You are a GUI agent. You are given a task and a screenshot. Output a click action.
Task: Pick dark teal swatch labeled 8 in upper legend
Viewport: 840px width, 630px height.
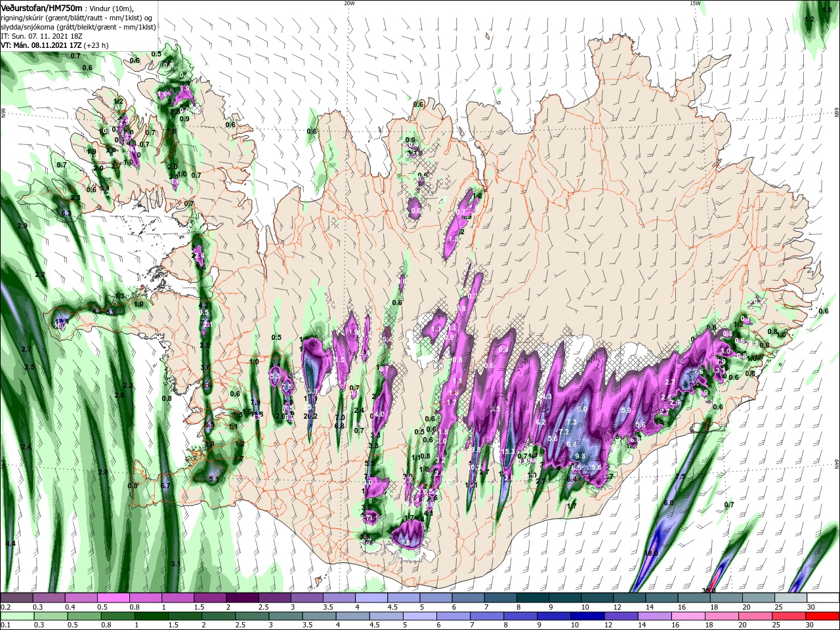533,598
